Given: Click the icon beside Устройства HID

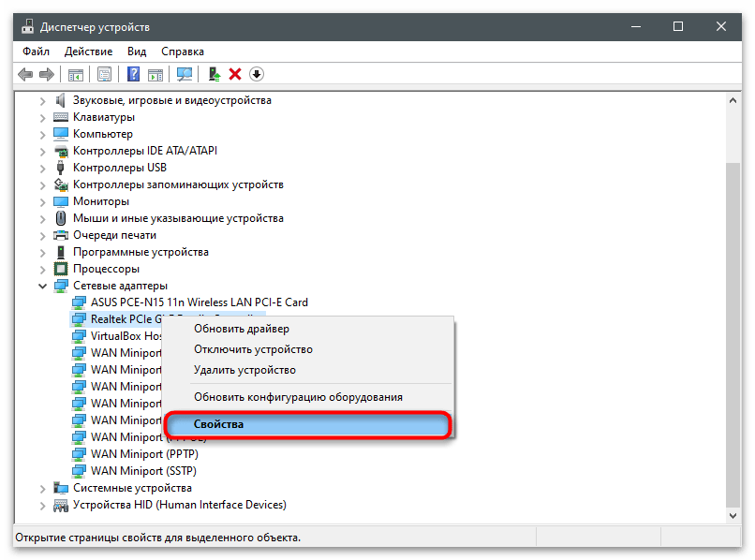Looking at the screenshot, I should [x=61, y=505].
